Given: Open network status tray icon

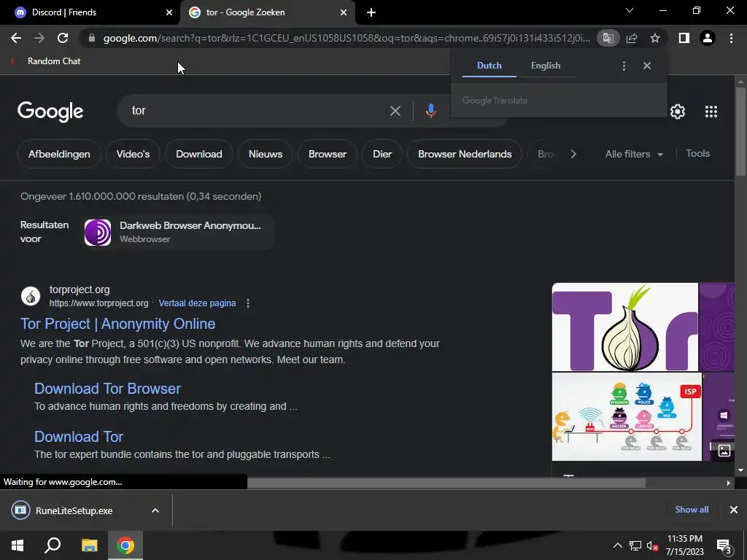Looking at the screenshot, I should (x=635, y=545).
